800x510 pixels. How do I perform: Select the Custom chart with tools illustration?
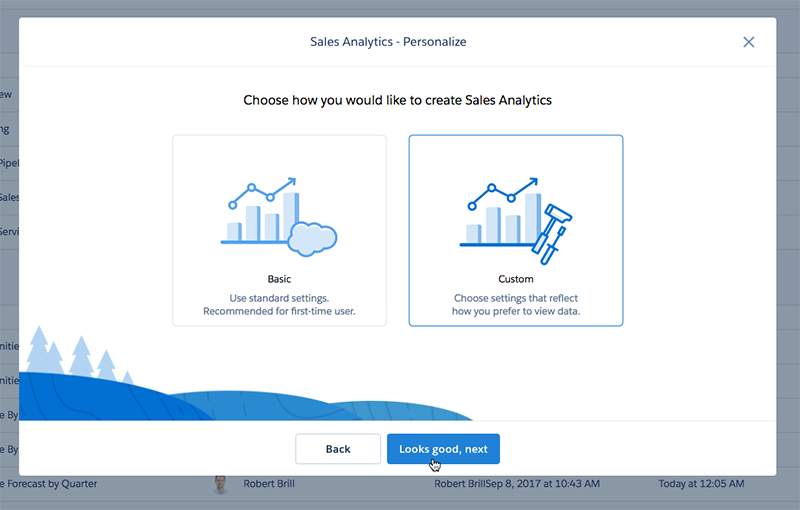(516, 220)
